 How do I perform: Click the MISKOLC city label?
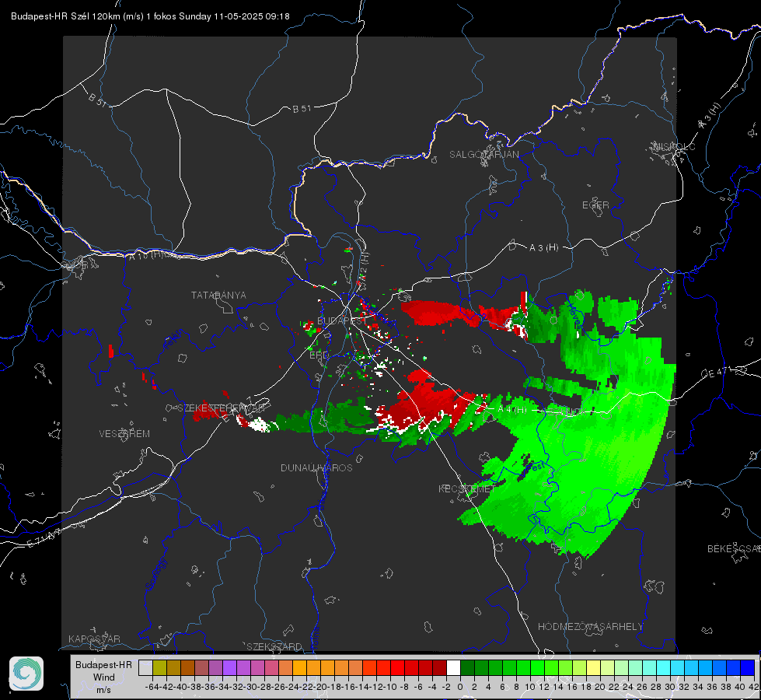pyautogui.click(x=674, y=146)
